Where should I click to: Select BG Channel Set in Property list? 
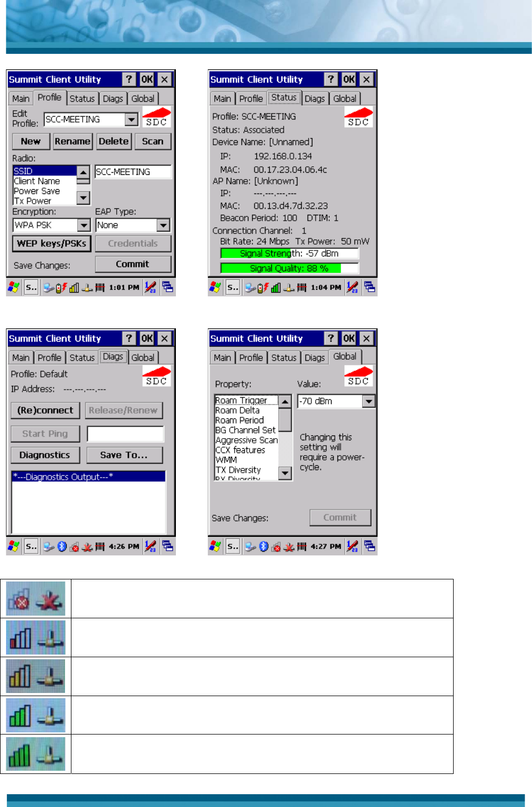pyautogui.click(x=246, y=430)
